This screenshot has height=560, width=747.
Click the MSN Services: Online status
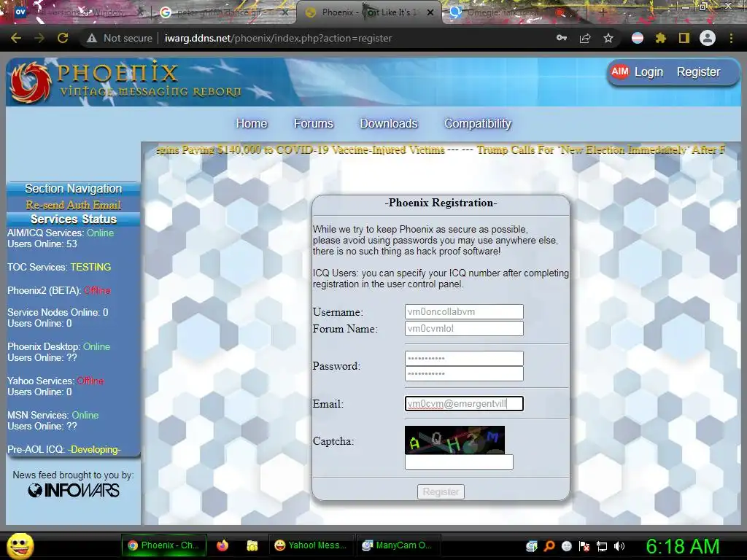pyautogui.click(x=53, y=415)
